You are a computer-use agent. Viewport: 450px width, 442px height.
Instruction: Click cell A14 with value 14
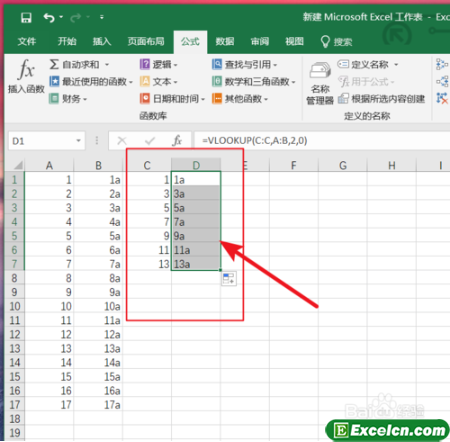point(49,362)
